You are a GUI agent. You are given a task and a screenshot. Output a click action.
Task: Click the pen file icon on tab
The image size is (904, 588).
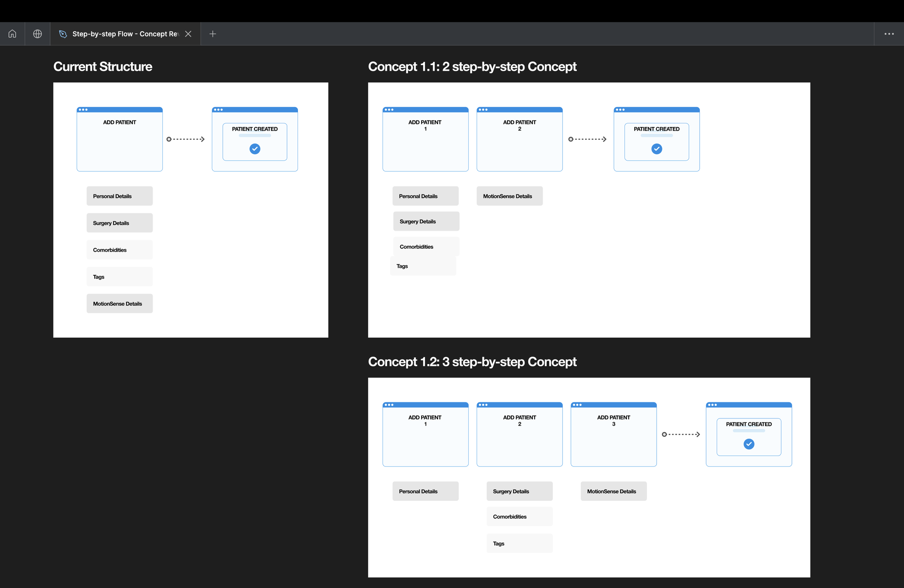point(63,34)
